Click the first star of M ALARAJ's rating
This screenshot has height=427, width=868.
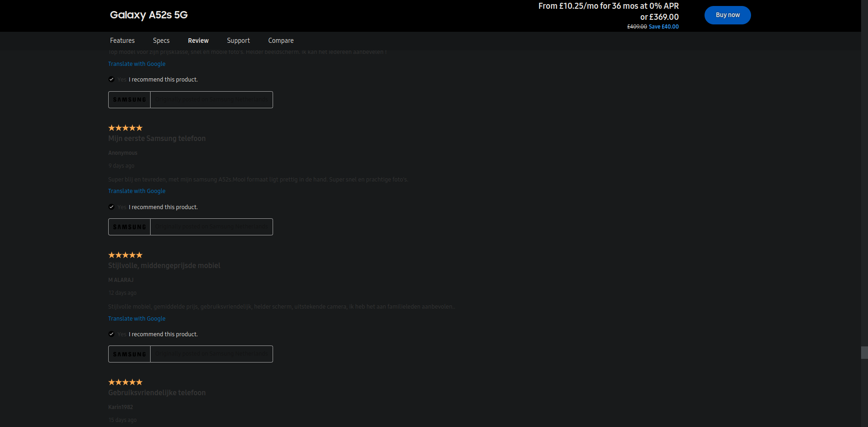111,255
